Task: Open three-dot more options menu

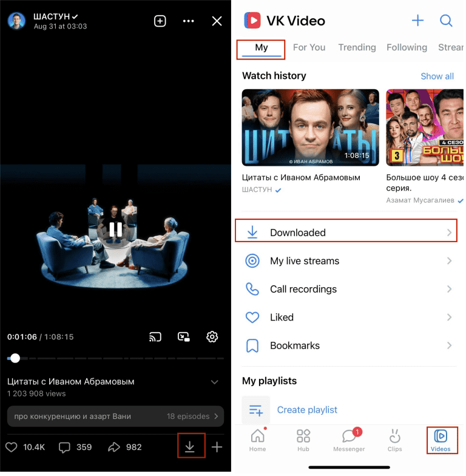Action: (x=188, y=21)
